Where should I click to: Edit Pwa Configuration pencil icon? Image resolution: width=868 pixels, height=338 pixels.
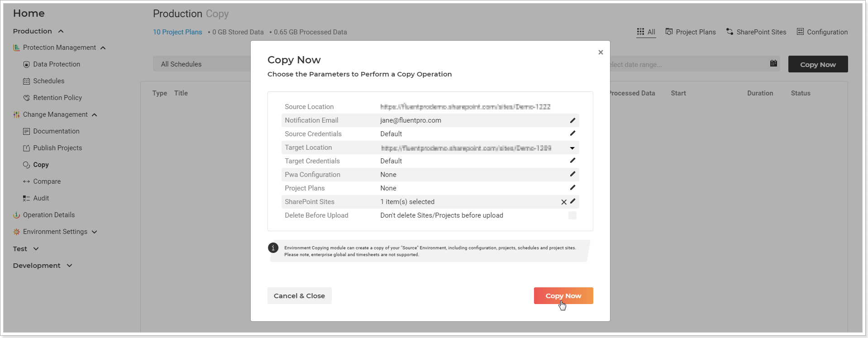pyautogui.click(x=572, y=174)
